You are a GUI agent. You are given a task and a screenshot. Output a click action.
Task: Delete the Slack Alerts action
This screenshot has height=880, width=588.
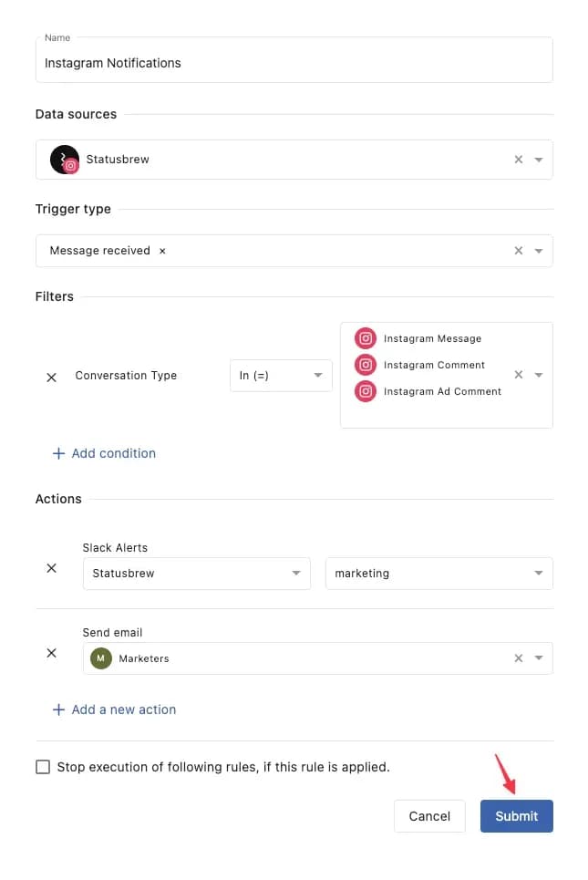[51, 568]
